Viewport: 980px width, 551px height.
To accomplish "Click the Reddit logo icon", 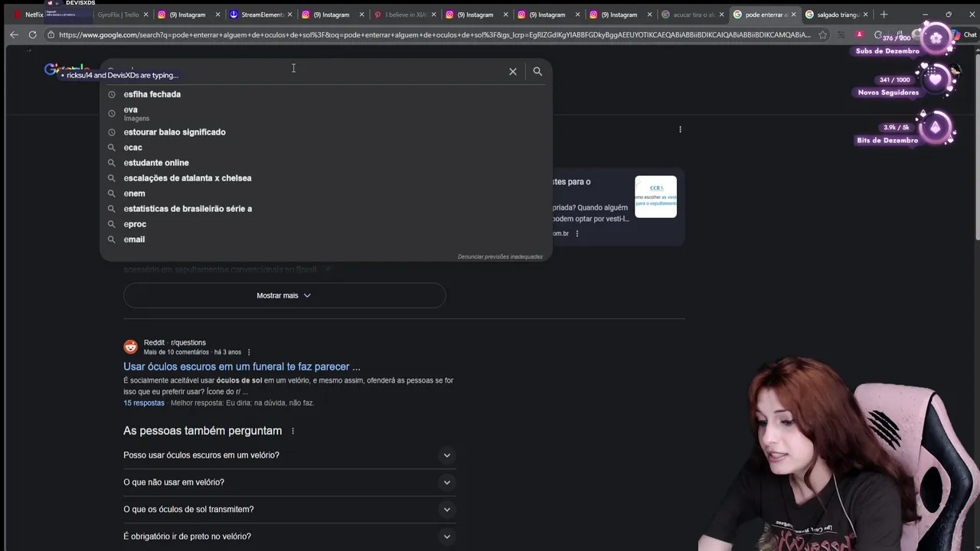I will [x=131, y=347].
